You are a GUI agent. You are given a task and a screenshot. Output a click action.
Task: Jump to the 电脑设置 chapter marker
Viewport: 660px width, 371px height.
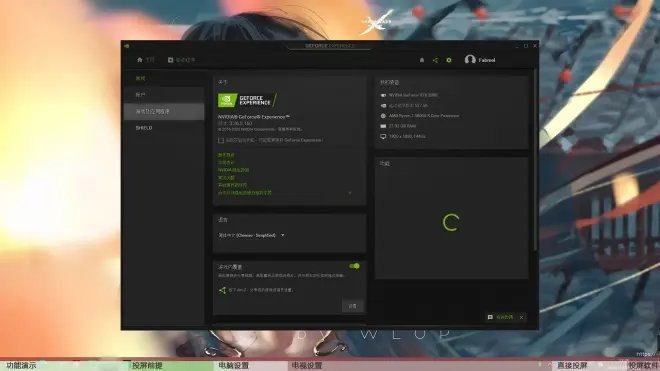click(x=234, y=366)
